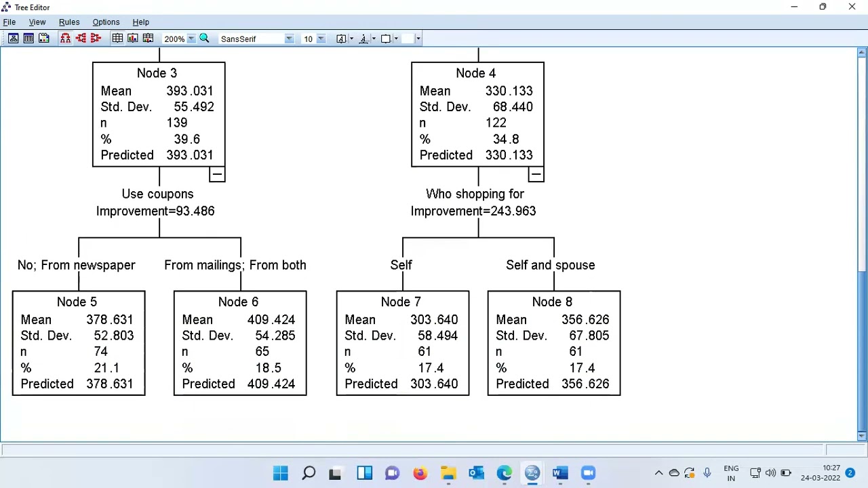Switch to the SPSS taskbar icon
Screen dimensions: 868x488
(532, 473)
